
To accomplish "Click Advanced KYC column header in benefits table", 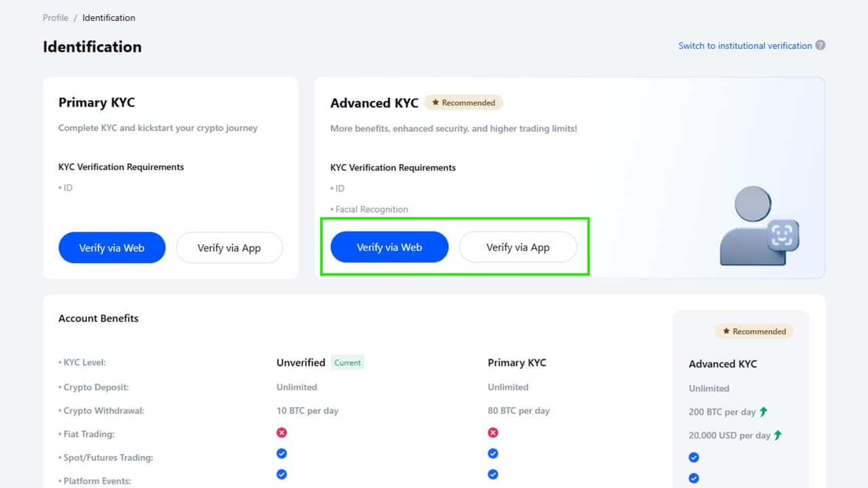I will (x=723, y=364).
